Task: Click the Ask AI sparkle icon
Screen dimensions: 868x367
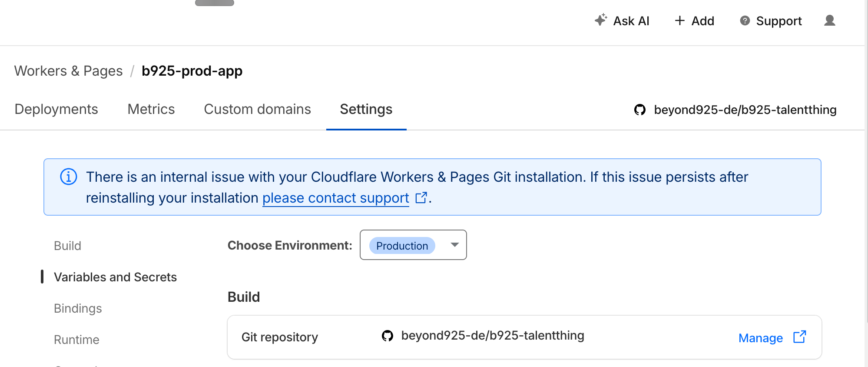Action: (x=601, y=20)
